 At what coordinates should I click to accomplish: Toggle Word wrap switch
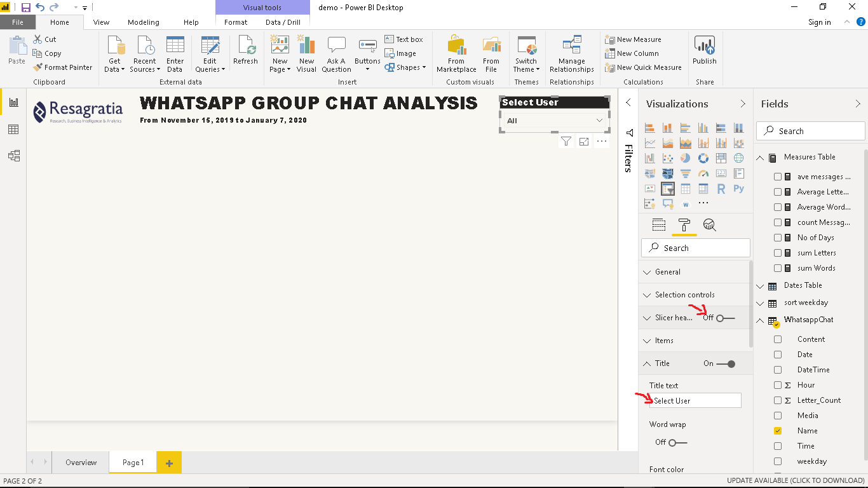click(x=677, y=442)
